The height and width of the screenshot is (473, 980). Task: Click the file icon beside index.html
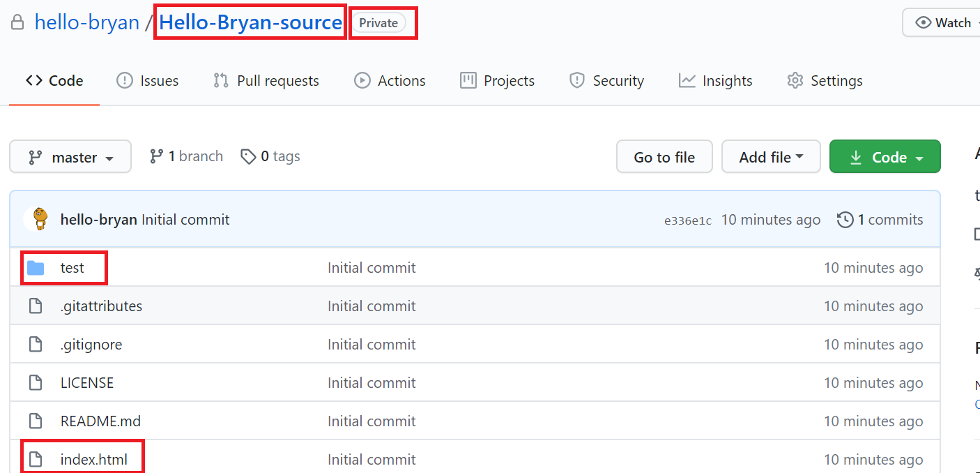pos(36,460)
